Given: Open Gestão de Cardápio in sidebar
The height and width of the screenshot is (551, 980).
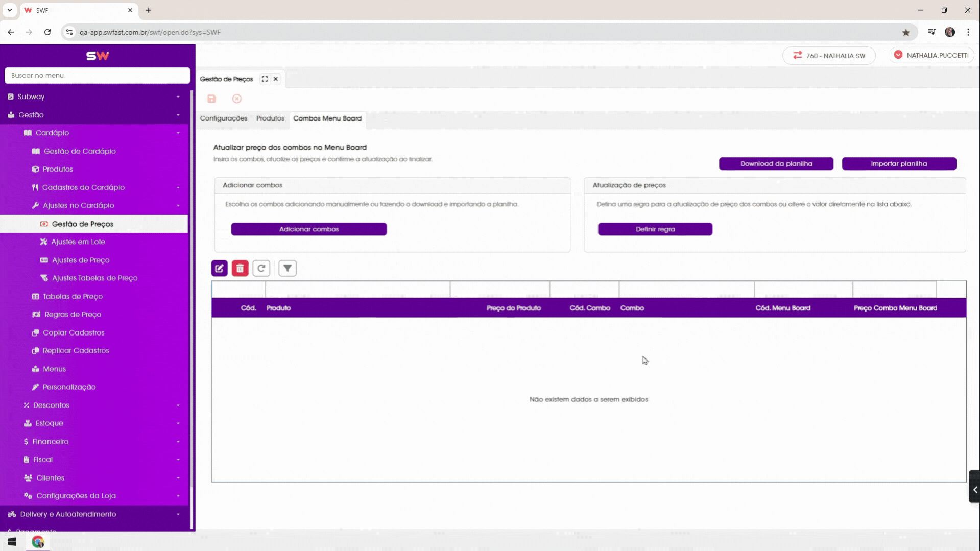Looking at the screenshot, I should point(80,151).
